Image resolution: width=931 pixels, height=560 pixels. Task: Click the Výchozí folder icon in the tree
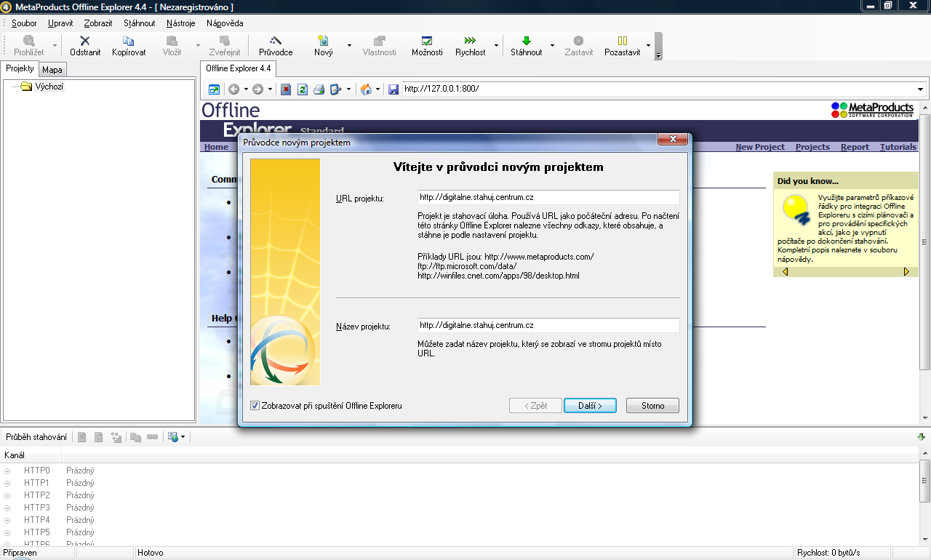[27, 87]
